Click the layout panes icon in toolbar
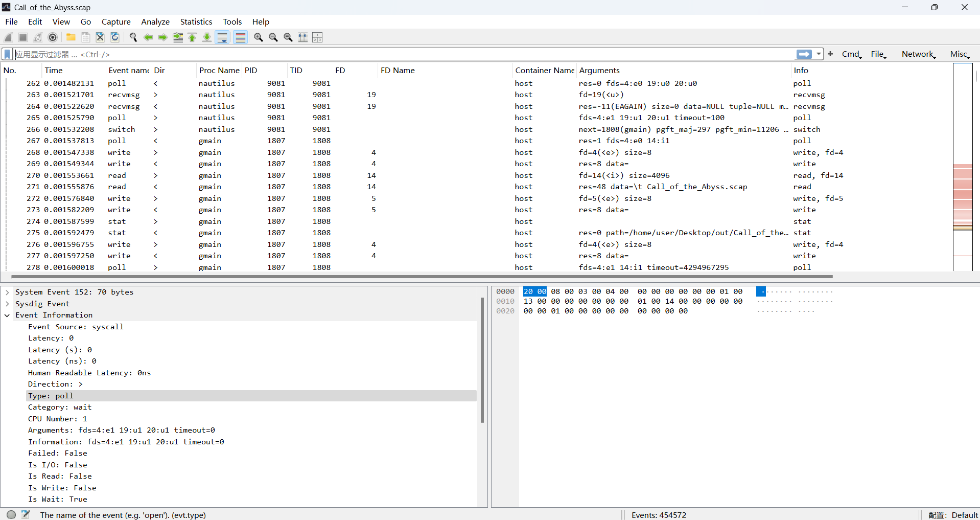Screen dimensions: 980x520 (x=317, y=37)
